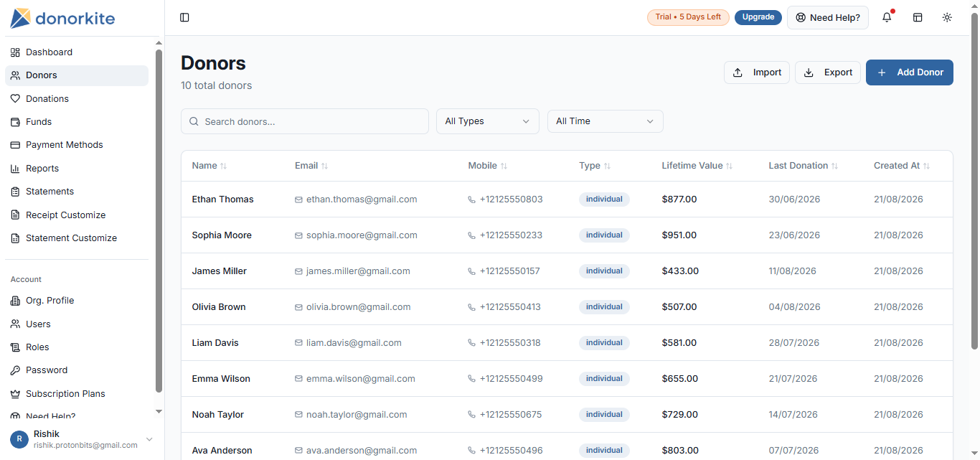Click the phone icon beside +12125550318
The height and width of the screenshot is (460, 980).
472,343
